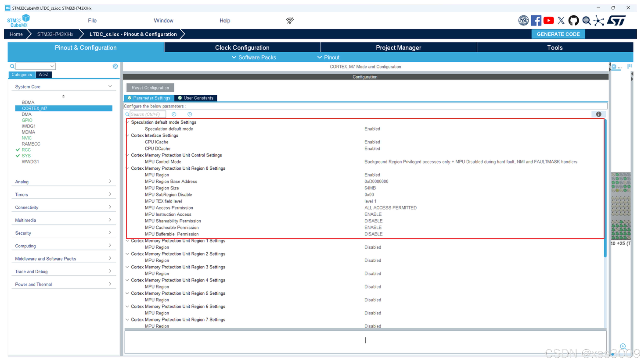641x364 pixels.
Task: Switch to A->Z sorting view
Action: 43,75
